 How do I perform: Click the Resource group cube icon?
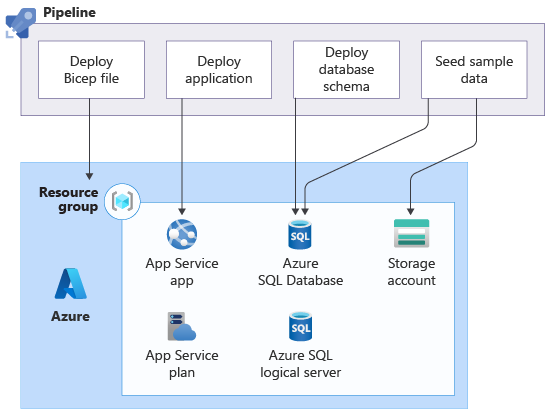click(122, 201)
